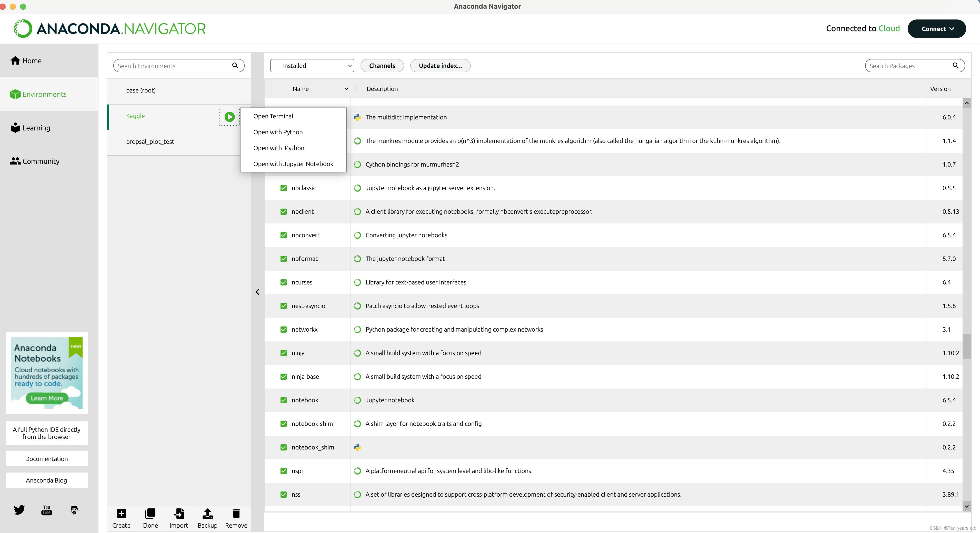
Task: Click the scrollbar up arrow
Action: click(966, 103)
